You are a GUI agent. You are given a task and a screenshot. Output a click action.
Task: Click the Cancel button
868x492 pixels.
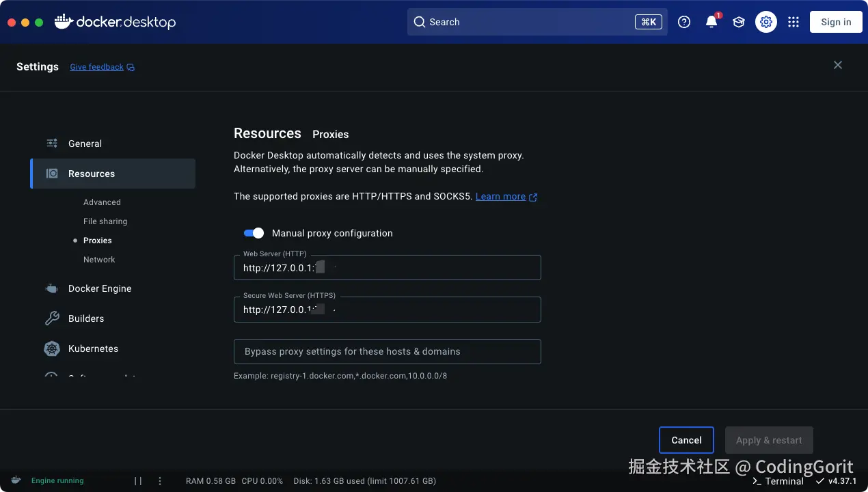(x=686, y=440)
